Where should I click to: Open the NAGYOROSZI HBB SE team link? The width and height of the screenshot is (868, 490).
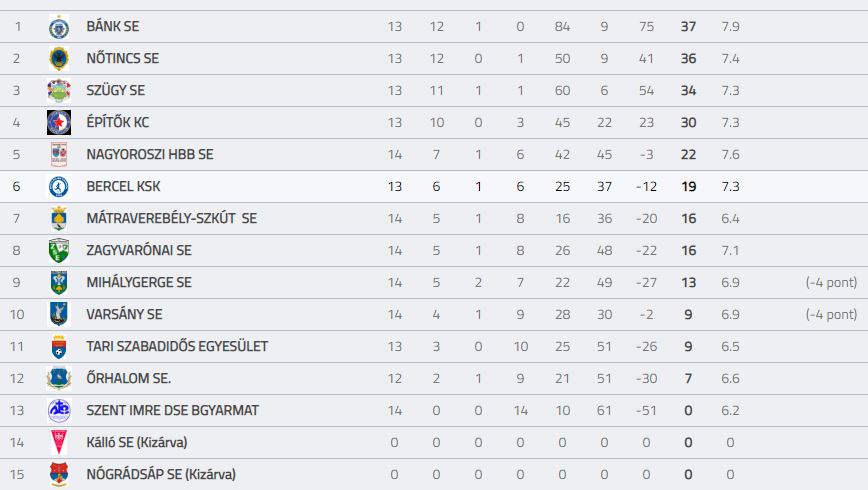(150, 154)
